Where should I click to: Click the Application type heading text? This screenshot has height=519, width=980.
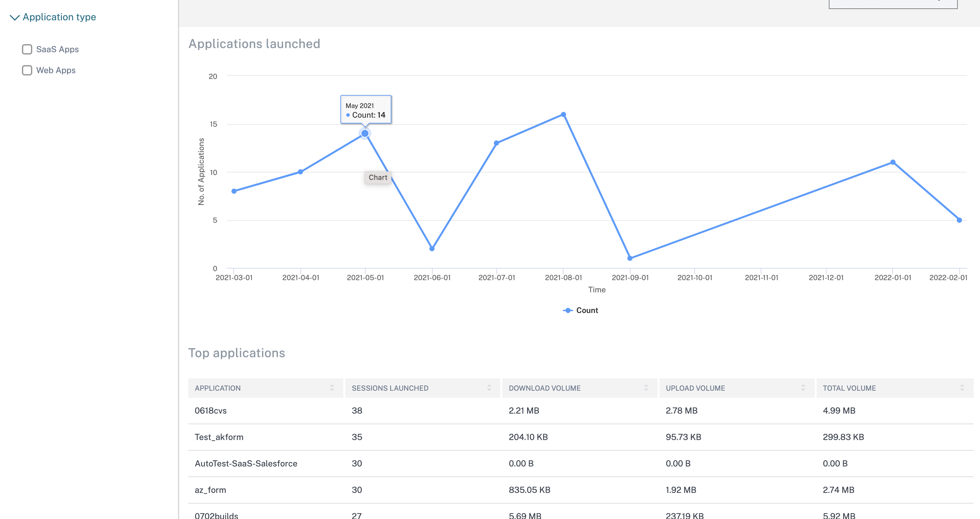click(59, 17)
